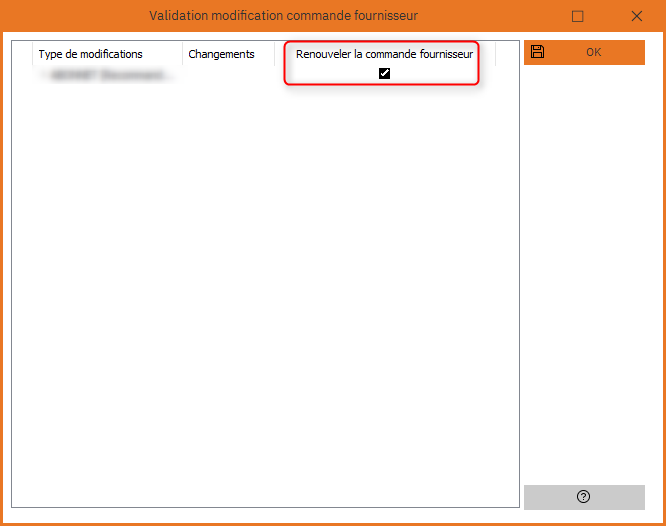
Task: Select the Type de modifications column header
Action: [107, 54]
